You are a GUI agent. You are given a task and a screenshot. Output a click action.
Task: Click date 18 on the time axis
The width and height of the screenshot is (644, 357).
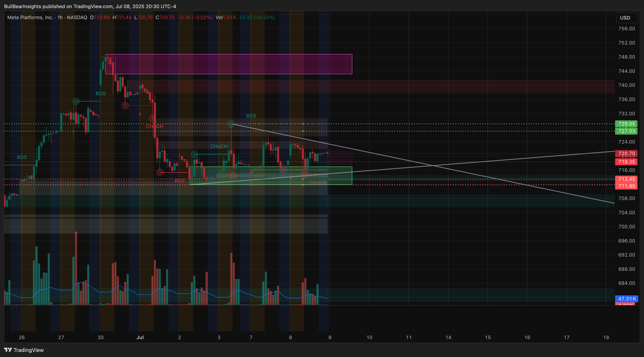click(x=606, y=337)
